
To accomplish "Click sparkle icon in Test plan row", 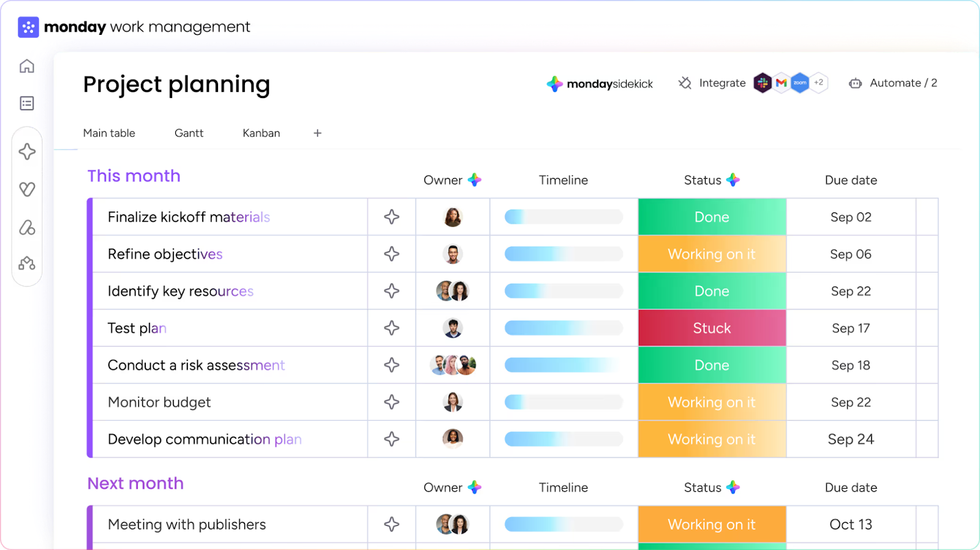I will tap(391, 328).
